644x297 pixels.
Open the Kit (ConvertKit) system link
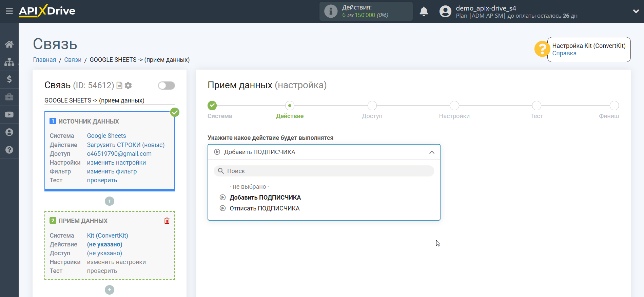tap(108, 236)
